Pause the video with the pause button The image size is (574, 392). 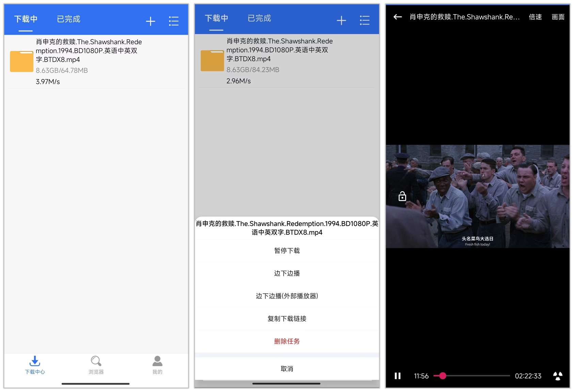pyautogui.click(x=397, y=376)
